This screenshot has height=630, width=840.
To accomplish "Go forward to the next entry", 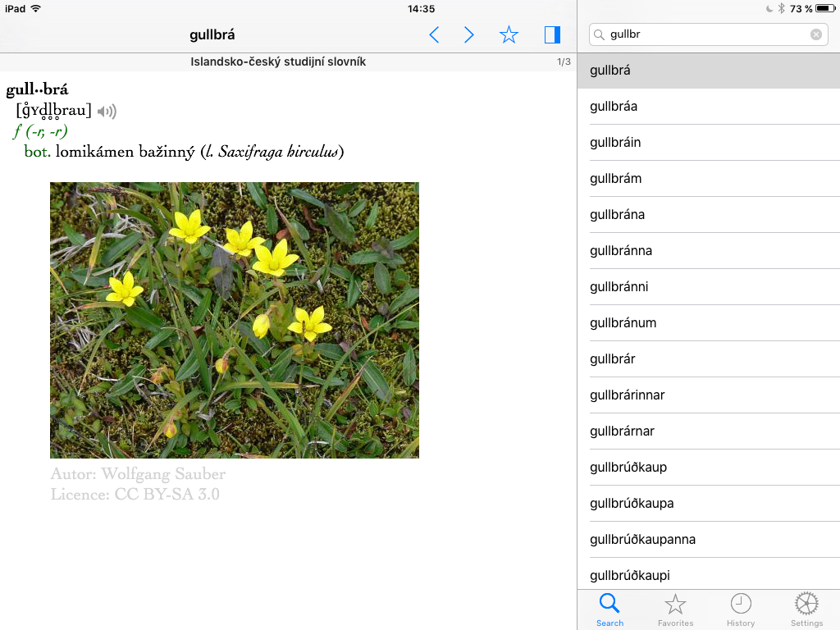I will (468, 35).
